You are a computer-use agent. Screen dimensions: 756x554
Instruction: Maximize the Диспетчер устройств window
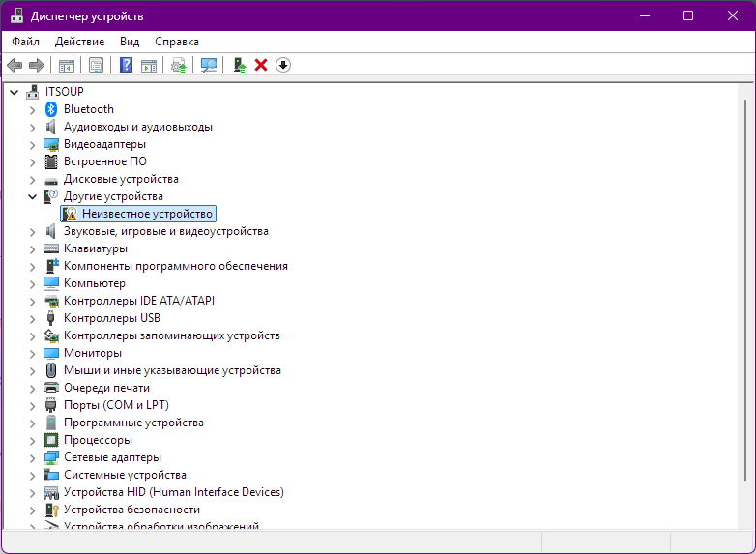pos(688,15)
